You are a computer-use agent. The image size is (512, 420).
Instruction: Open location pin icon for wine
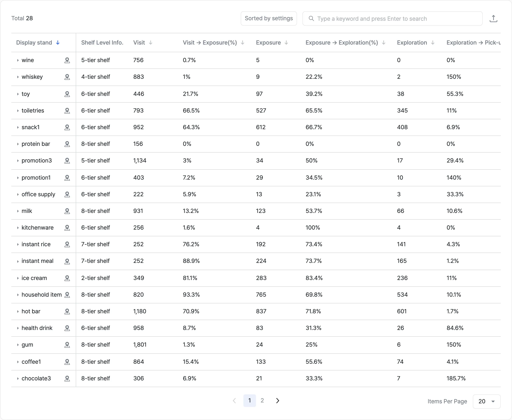click(x=67, y=60)
